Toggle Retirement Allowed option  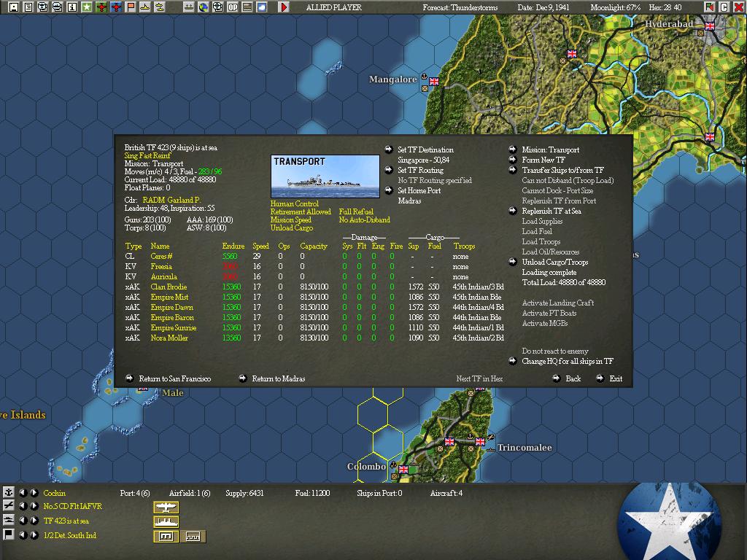(x=301, y=212)
